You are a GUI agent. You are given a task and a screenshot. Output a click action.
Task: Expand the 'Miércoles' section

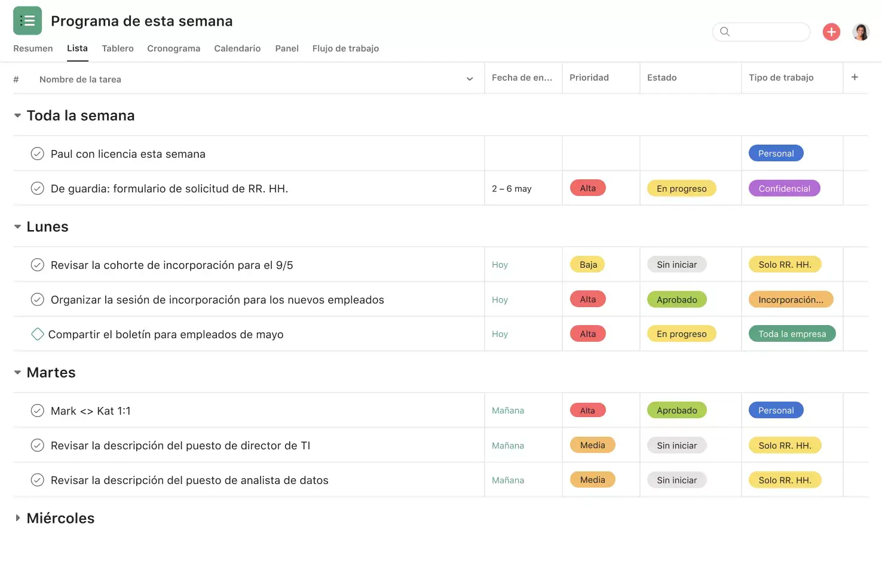[17, 518]
